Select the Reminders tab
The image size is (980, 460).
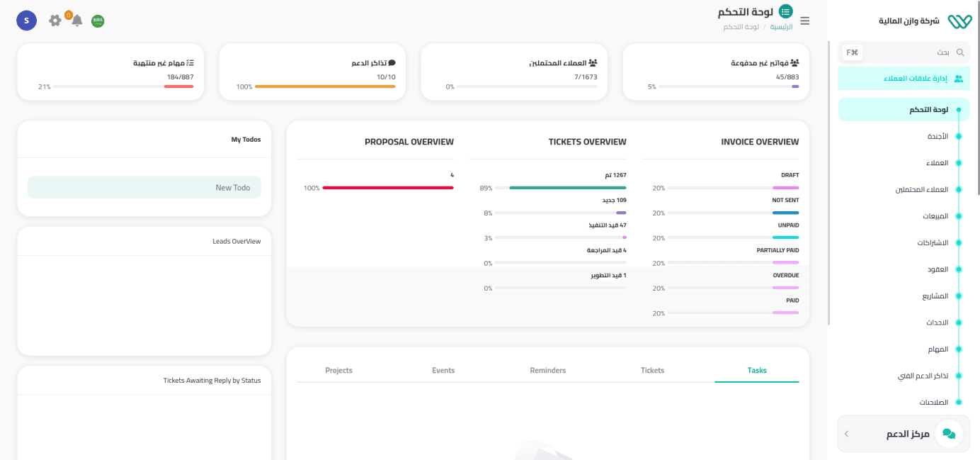547,370
